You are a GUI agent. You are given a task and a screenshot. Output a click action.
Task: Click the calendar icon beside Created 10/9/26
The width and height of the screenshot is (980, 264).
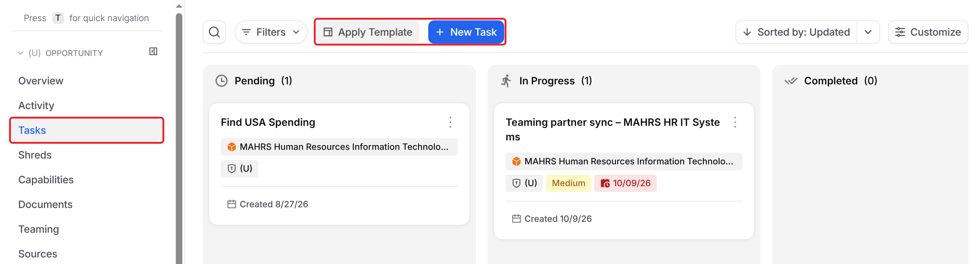click(x=516, y=219)
